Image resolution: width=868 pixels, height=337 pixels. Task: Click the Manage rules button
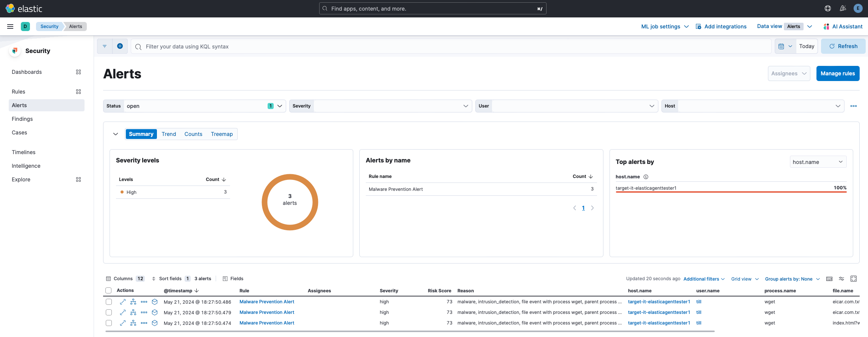[838, 73]
